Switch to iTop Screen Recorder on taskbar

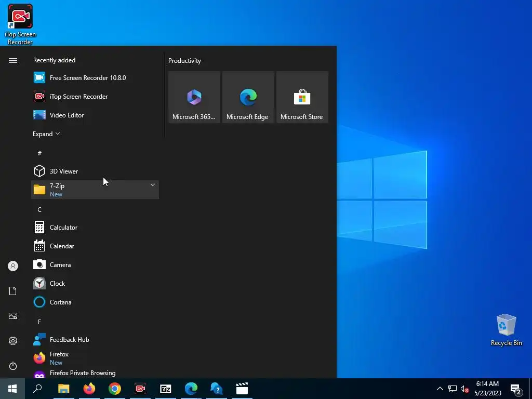[140, 389]
